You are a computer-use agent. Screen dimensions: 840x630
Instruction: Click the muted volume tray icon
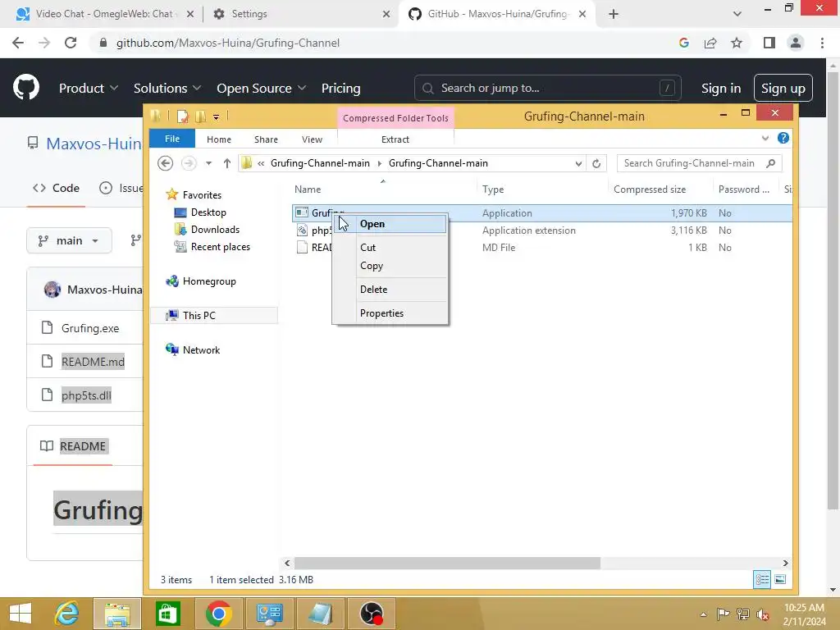[x=763, y=614]
